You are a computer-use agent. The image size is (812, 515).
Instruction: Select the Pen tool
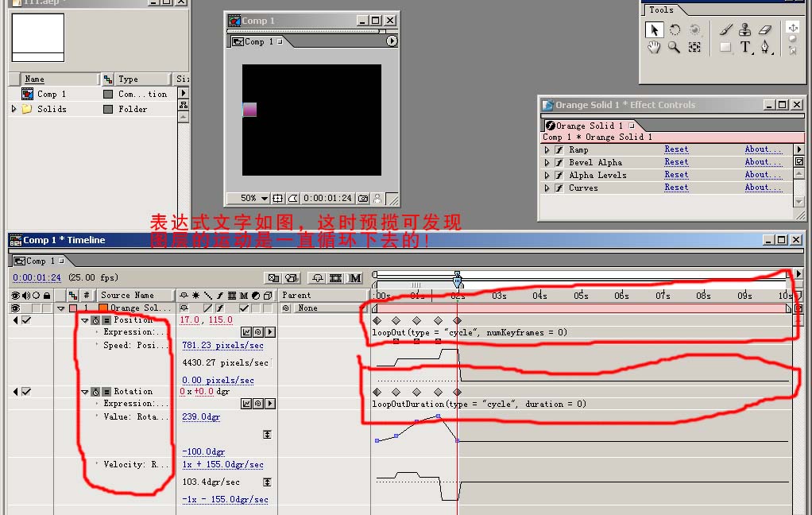[x=765, y=48]
